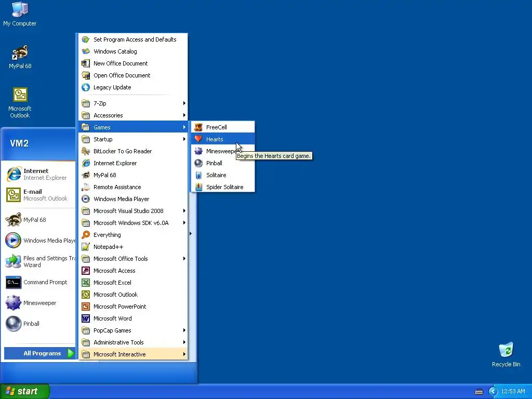Viewport: 532px width, 399px height.
Task: Expand the Accessories submenu arrow
Action: [184, 115]
